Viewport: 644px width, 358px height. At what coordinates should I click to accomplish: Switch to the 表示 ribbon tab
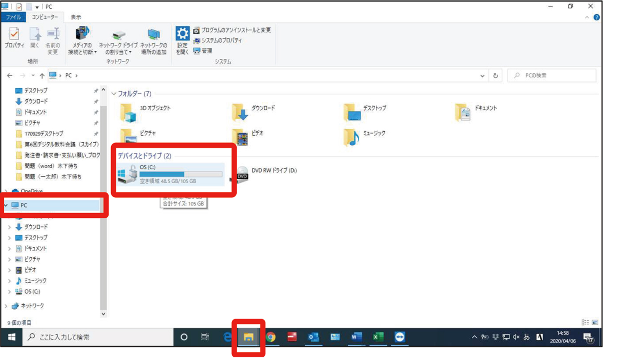click(x=76, y=17)
